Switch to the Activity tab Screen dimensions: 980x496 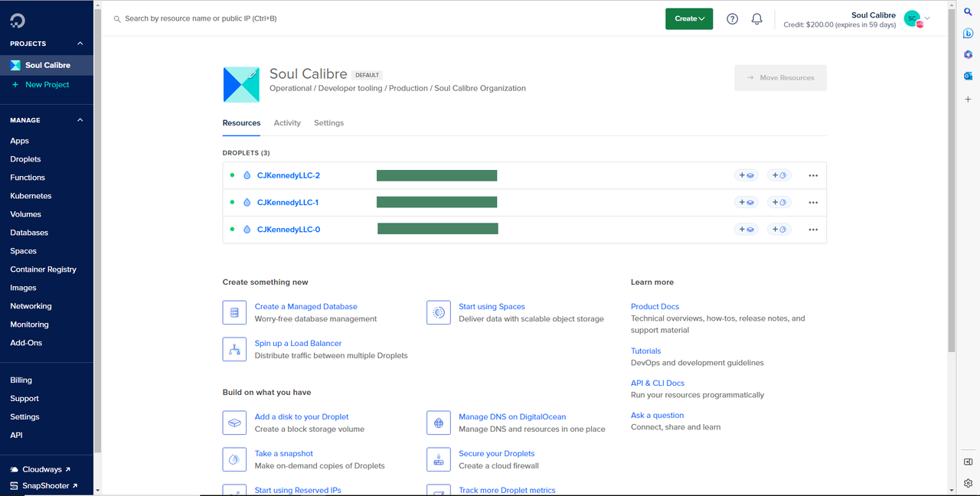pos(287,122)
